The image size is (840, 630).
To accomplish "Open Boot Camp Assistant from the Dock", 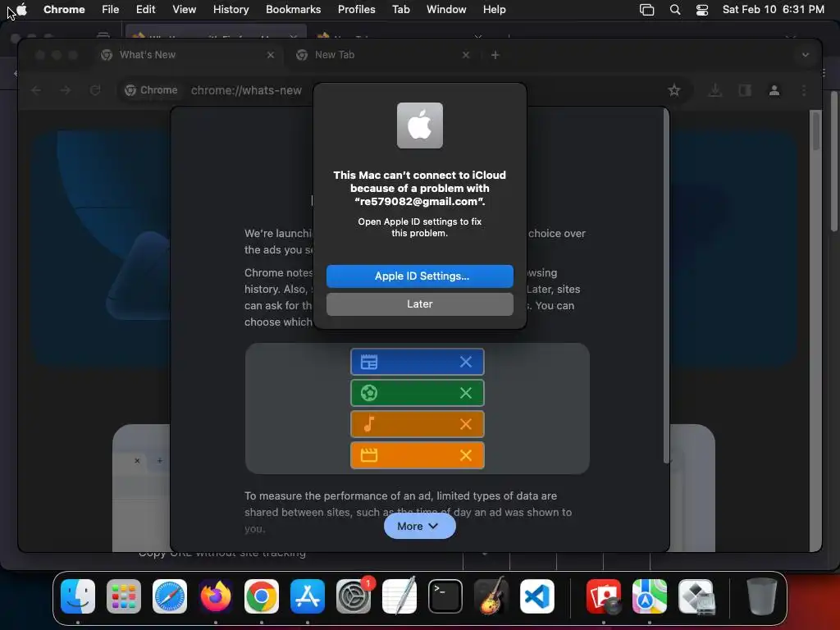I will (696, 596).
